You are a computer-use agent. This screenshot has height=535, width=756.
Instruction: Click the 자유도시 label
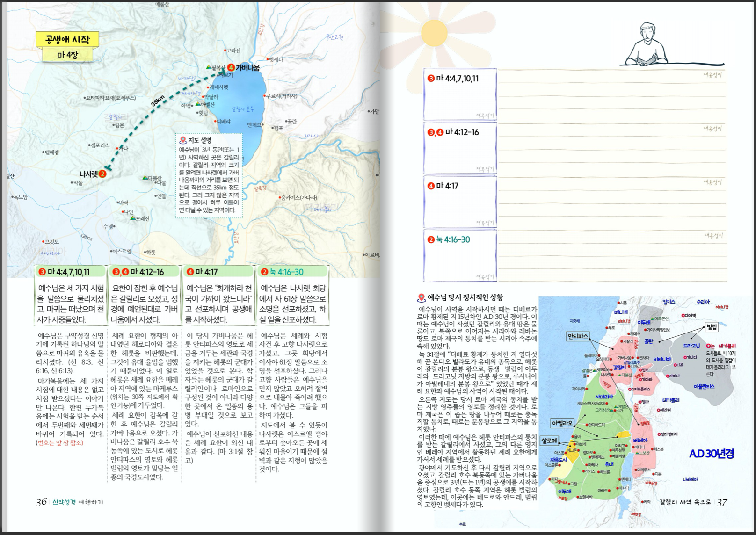pyautogui.click(x=559, y=460)
